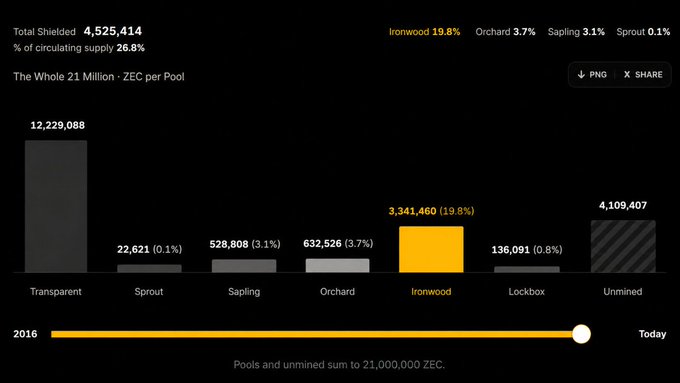This screenshot has width=680, height=383.
Task: Click the 'Pools and unmined sum' footnote
Action: pyautogui.click(x=339, y=365)
